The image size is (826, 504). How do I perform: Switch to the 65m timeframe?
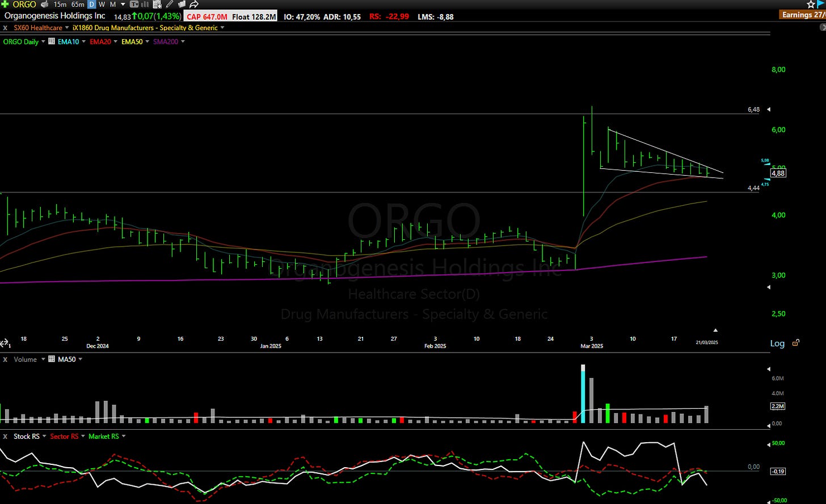point(78,5)
